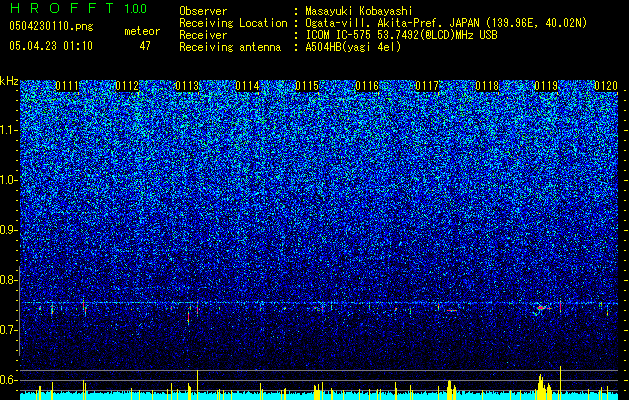
Task: Click the date stamp 05.04.23 01:10
Action: tap(51, 46)
